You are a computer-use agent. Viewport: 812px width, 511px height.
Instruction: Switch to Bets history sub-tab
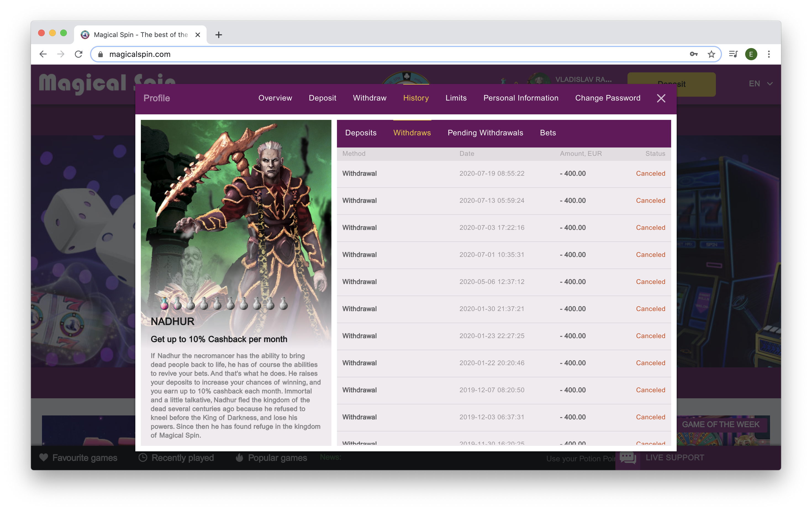point(548,133)
